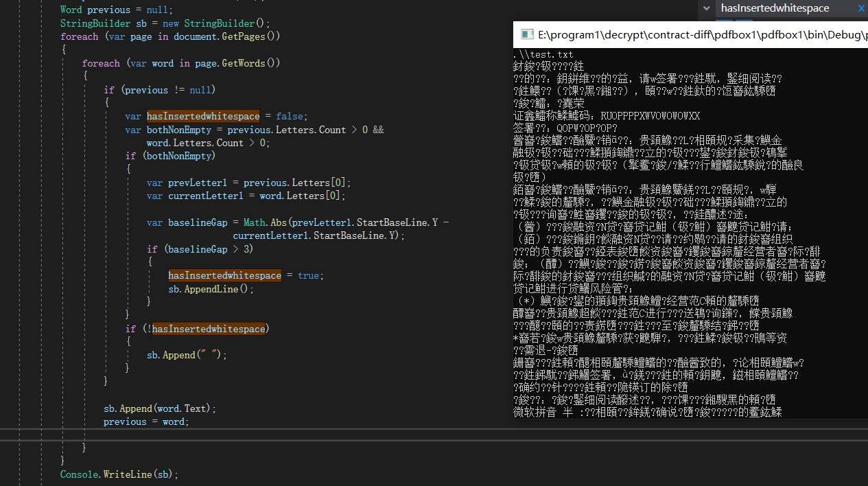Click the 'if (bothNonEmpty)' line
The height and width of the screenshot is (486, 868).
tap(170, 156)
